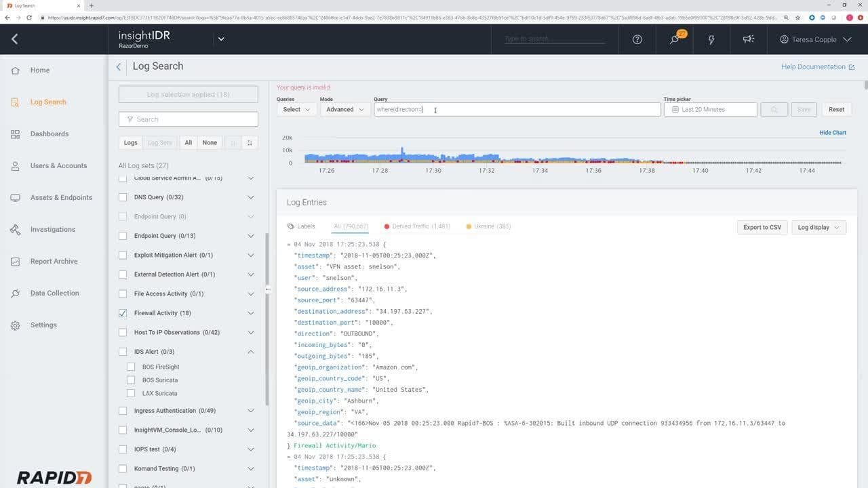Open the Users & Accounts person icon

[x=15, y=165]
